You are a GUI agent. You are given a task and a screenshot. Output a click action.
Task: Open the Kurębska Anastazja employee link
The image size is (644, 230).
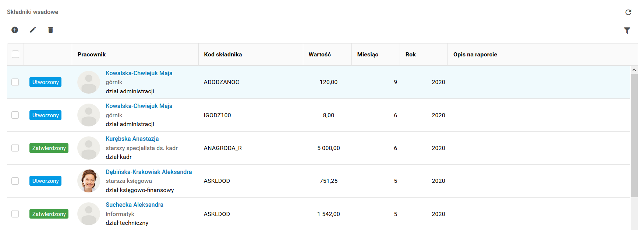pos(132,139)
